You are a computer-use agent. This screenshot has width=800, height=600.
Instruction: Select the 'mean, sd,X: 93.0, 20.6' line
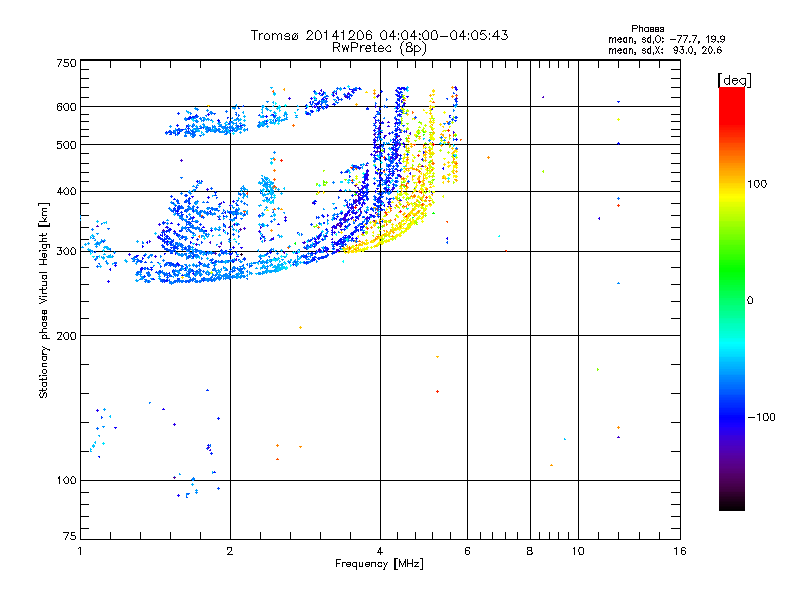[665, 50]
